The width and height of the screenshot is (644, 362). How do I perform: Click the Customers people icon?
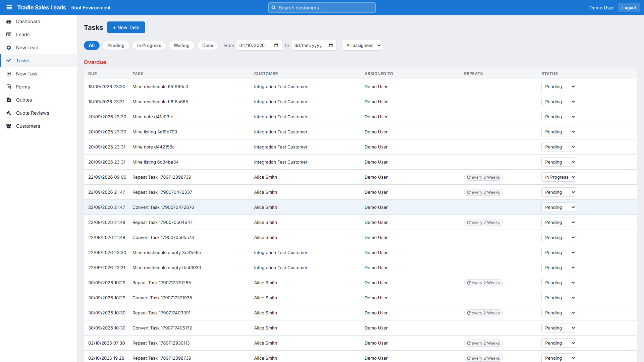click(9, 126)
